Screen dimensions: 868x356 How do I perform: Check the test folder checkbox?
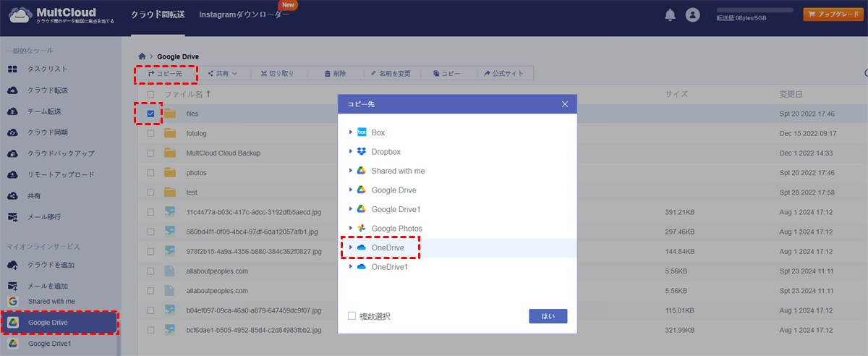(150, 192)
